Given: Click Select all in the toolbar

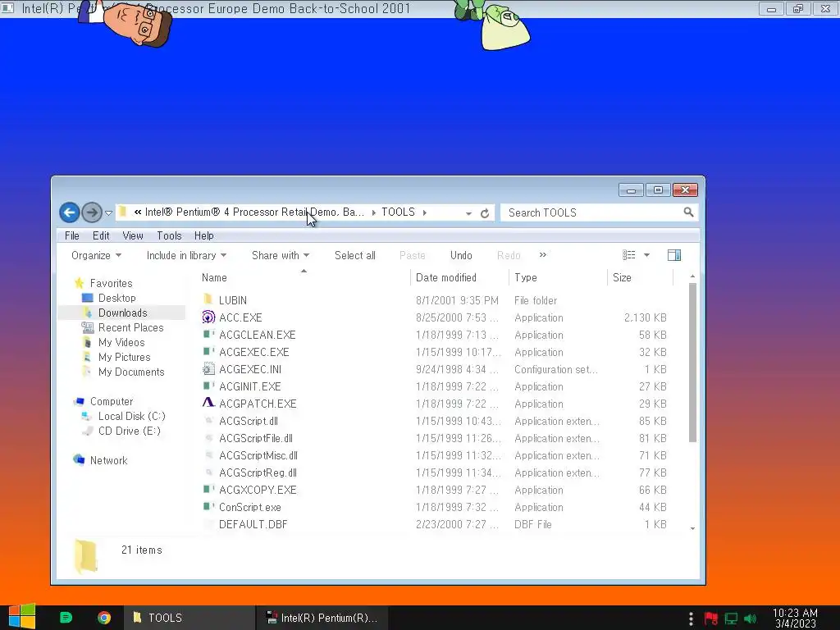Looking at the screenshot, I should click(x=354, y=256).
